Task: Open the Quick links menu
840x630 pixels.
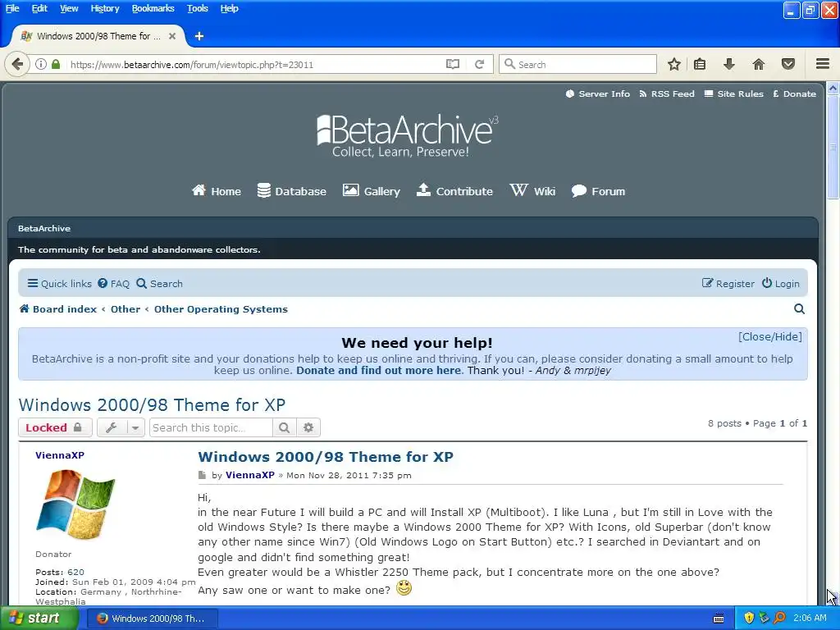Action: pos(59,283)
